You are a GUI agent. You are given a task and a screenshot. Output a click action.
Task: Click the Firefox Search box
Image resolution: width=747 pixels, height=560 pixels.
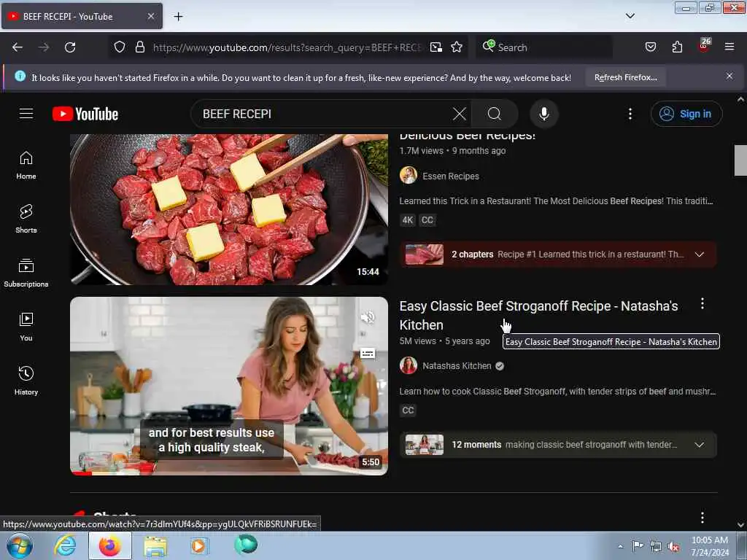point(544,47)
